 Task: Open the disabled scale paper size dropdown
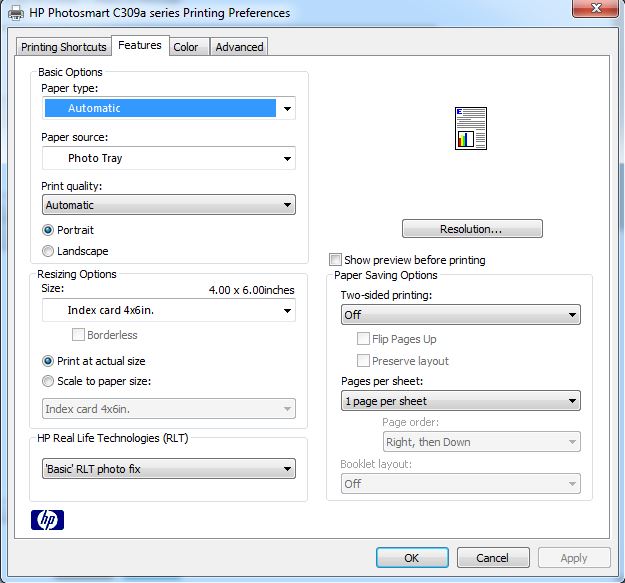tap(169, 409)
